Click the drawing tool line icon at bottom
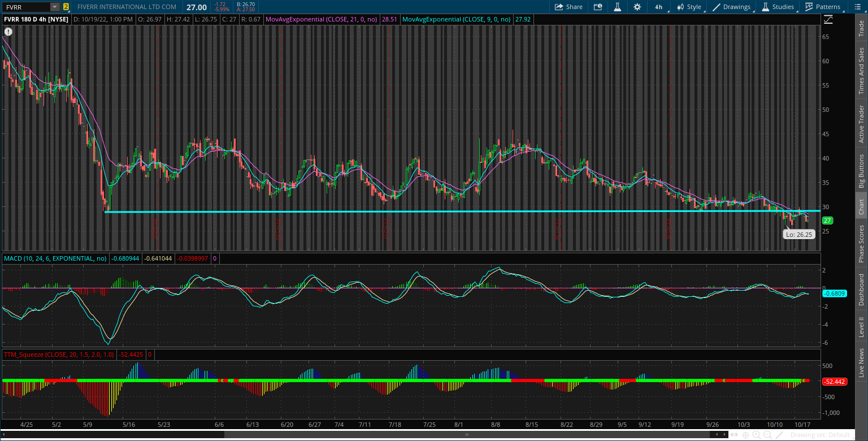Viewport: 868px width, 441px height. (x=779, y=435)
